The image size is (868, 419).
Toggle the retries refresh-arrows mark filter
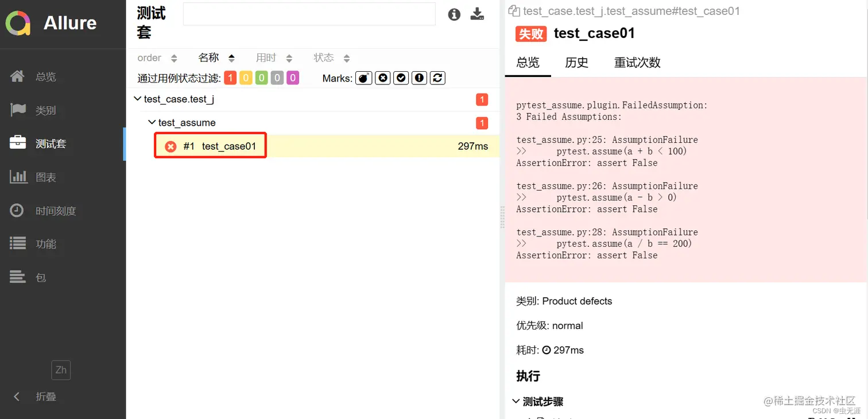[438, 78]
